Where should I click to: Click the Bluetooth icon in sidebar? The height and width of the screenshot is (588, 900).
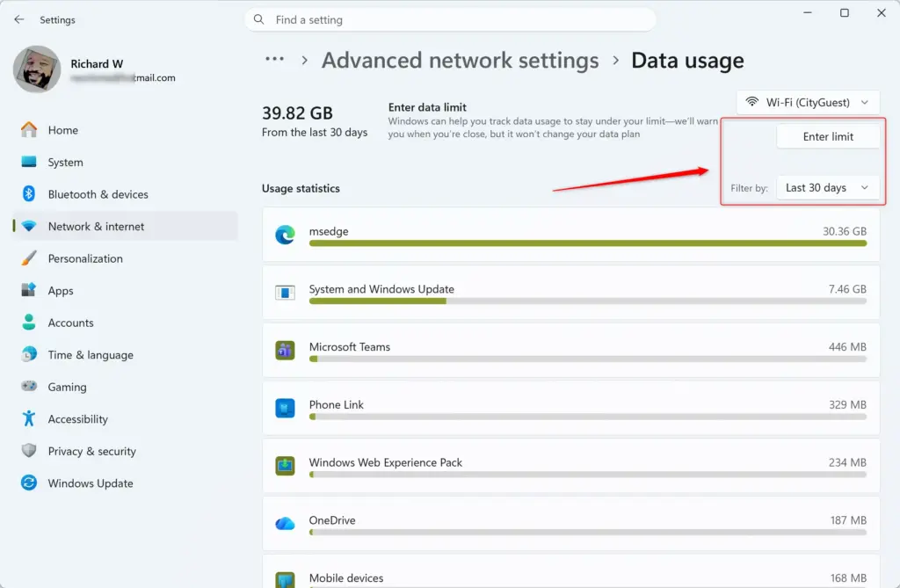click(29, 194)
